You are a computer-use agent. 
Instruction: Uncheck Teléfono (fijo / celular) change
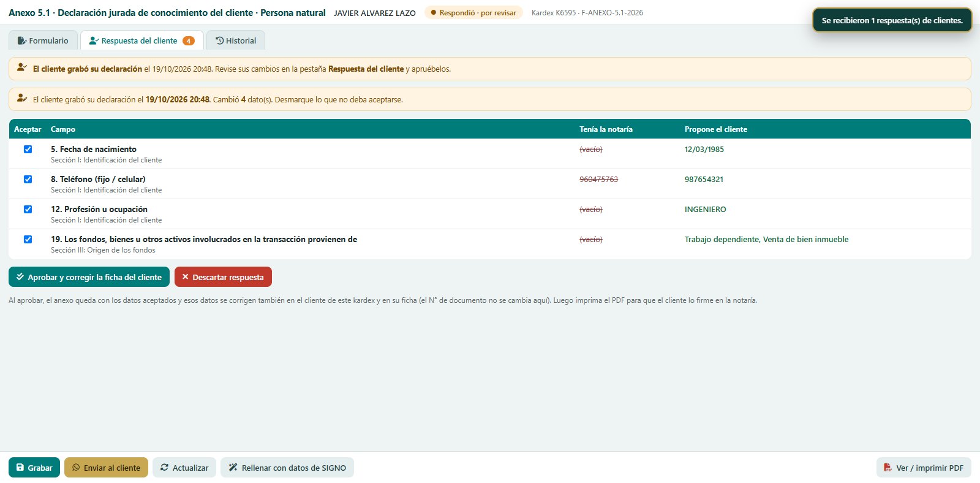(28, 179)
